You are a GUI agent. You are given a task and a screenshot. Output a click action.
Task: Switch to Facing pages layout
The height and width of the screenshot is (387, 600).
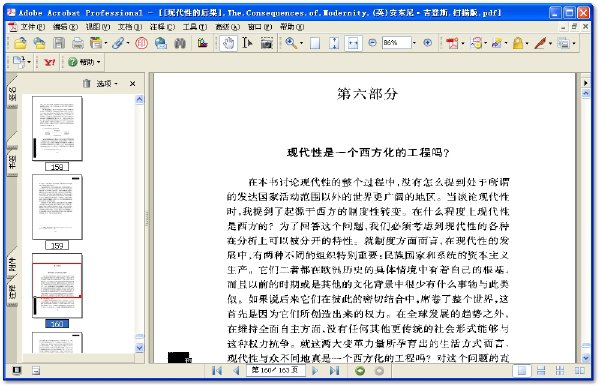(579, 371)
